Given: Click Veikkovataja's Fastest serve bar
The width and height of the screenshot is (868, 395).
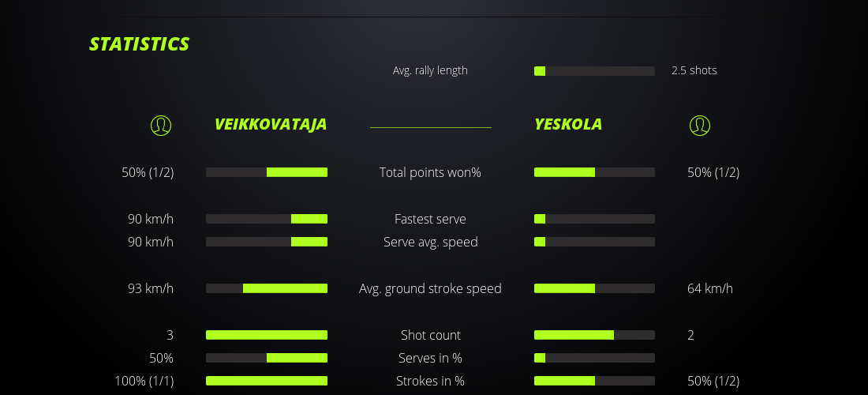Looking at the screenshot, I should [x=267, y=219].
